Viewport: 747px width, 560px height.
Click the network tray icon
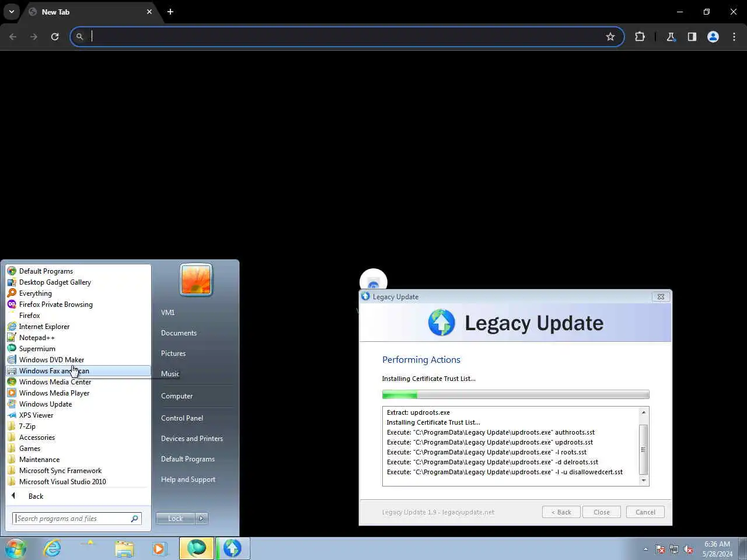coord(674,549)
